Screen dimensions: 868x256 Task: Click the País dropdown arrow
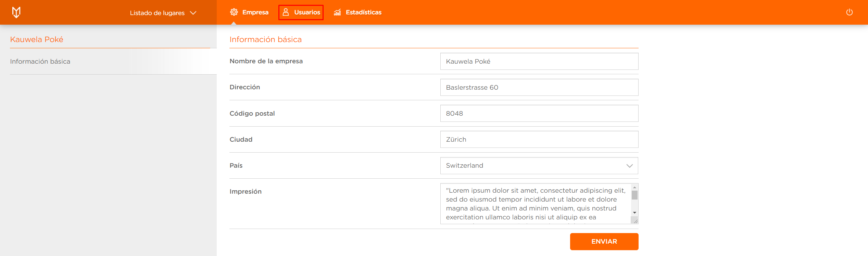629,166
